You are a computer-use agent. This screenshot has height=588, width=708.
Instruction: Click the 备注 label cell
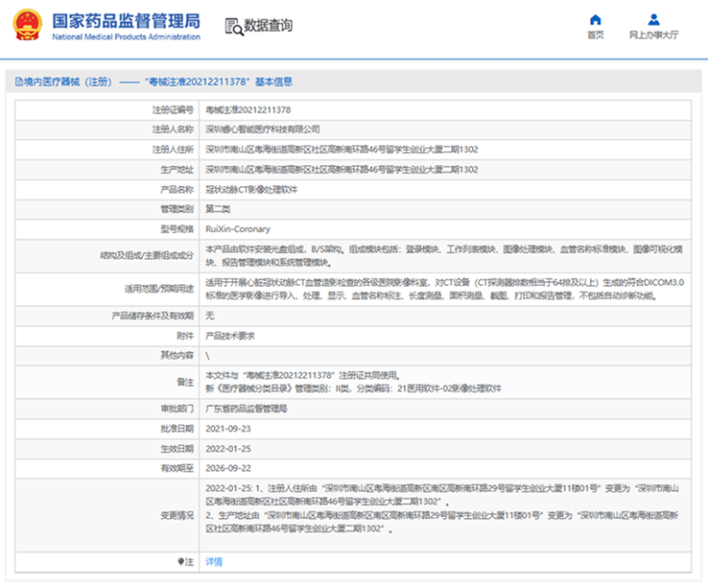tap(107, 382)
